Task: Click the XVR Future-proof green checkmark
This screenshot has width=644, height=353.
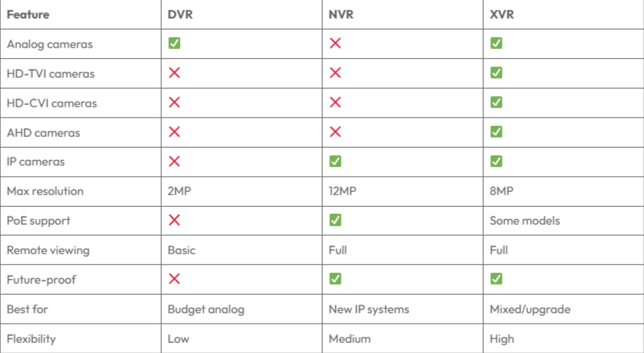Action: [496, 278]
